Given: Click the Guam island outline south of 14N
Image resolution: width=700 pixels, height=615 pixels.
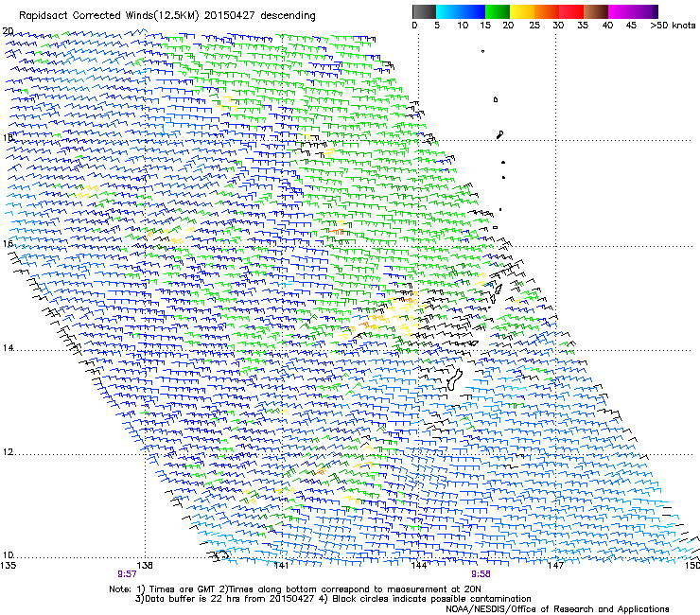Looking at the screenshot, I should point(454,378).
